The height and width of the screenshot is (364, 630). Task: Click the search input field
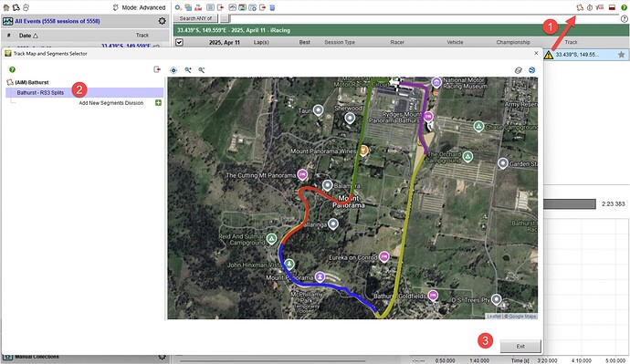(x=425, y=18)
